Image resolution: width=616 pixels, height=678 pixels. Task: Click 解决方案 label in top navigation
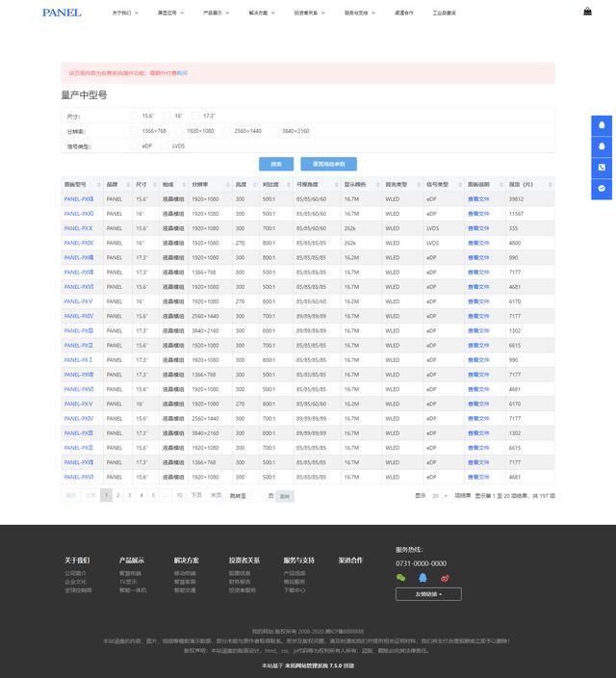click(x=258, y=13)
